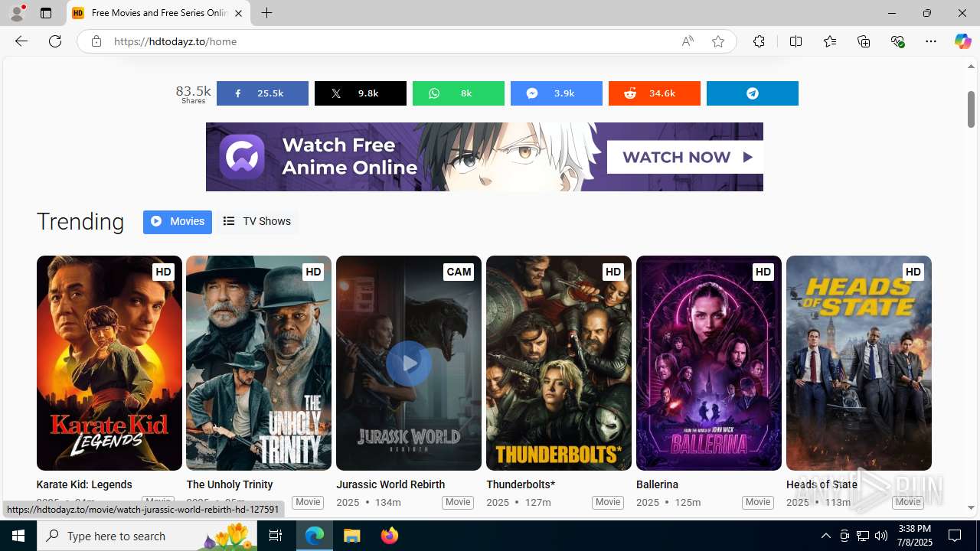Open Karate Kid: Legends poster
This screenshot has width=980, height=551.
point(109,363)
